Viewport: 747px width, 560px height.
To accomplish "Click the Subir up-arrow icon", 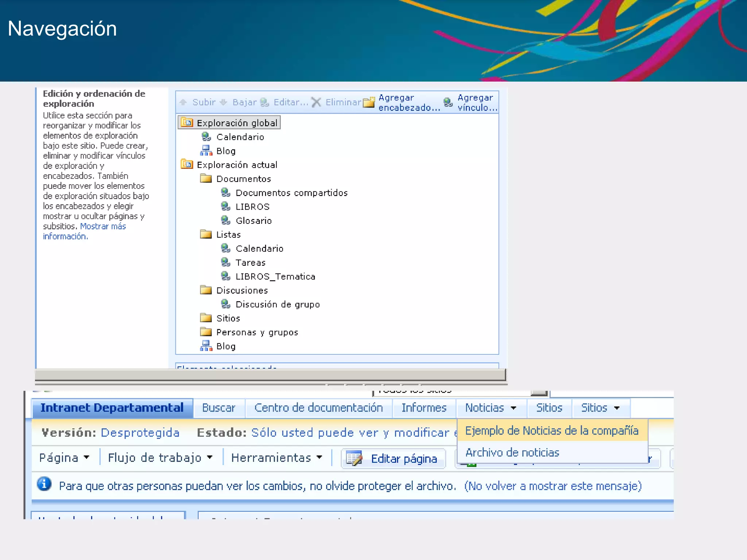I will pos(183,102).
